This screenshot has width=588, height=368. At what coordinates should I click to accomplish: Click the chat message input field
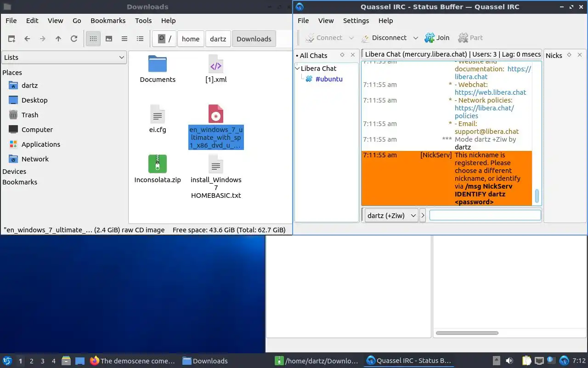coord(485,215)
